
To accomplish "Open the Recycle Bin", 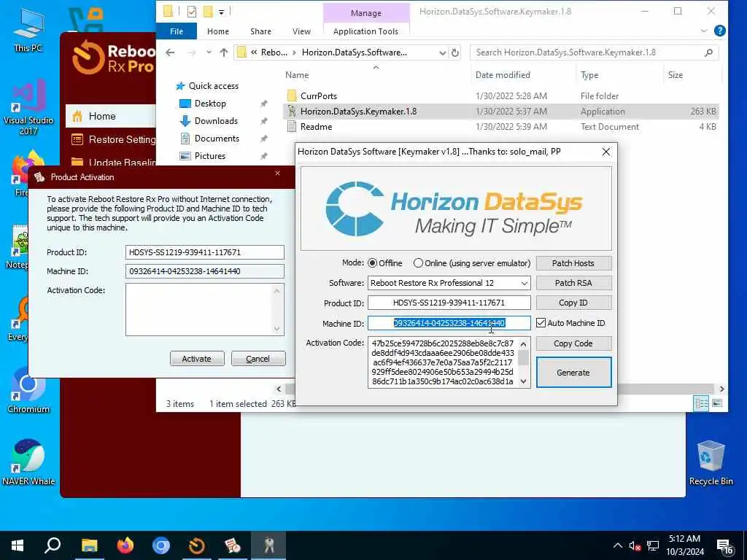I will (x=711, y=463).
